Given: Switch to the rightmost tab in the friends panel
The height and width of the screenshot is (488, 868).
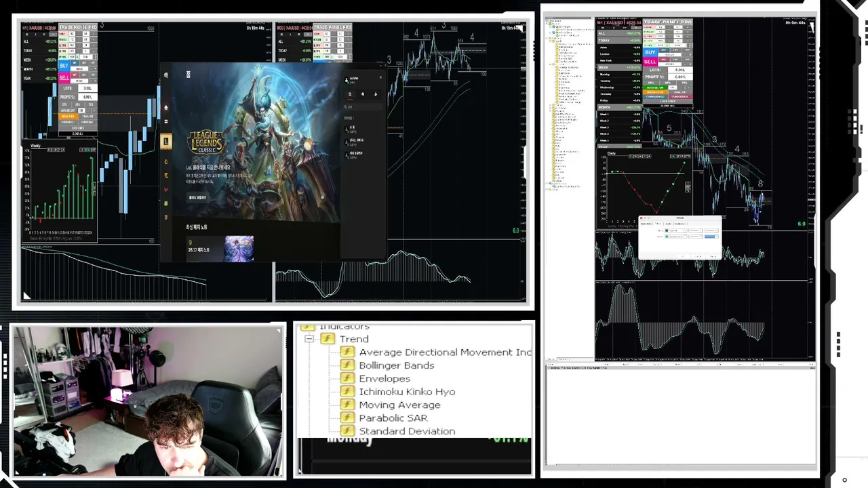Looking at the screenshot, I should [x=376, y=95].
